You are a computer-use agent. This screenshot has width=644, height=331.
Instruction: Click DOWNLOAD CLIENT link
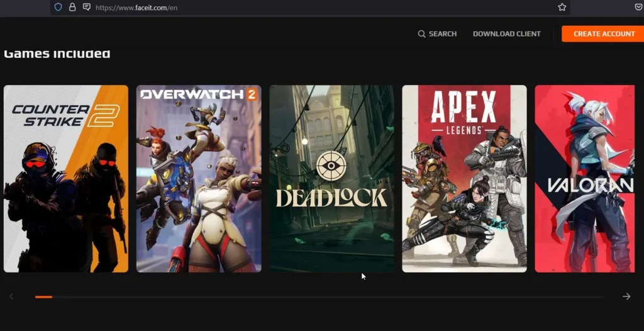[507, 34]
